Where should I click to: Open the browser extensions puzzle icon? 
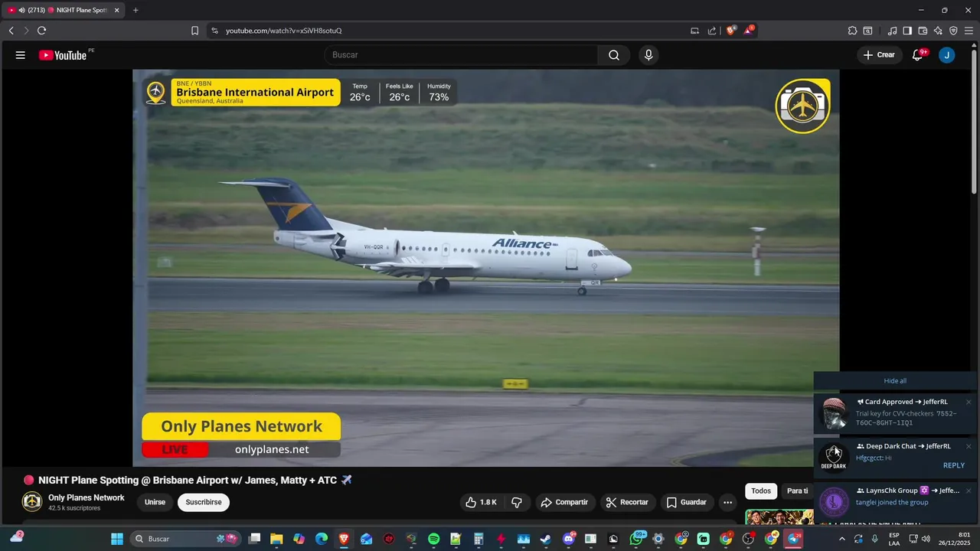pos(852,31)
